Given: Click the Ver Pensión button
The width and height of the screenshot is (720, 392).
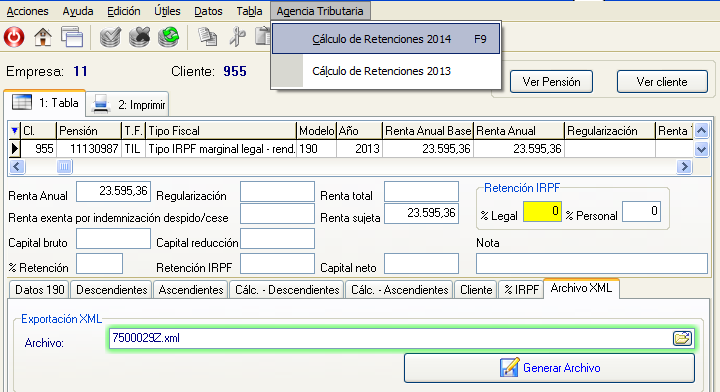Looking at the screenshot, I should [x=551, y=82].
